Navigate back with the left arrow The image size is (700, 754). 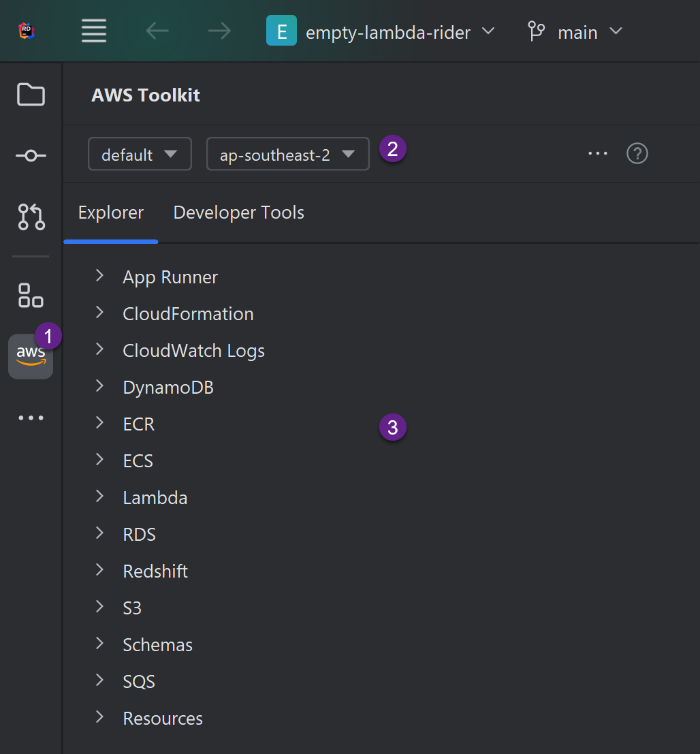pos(157,31)
